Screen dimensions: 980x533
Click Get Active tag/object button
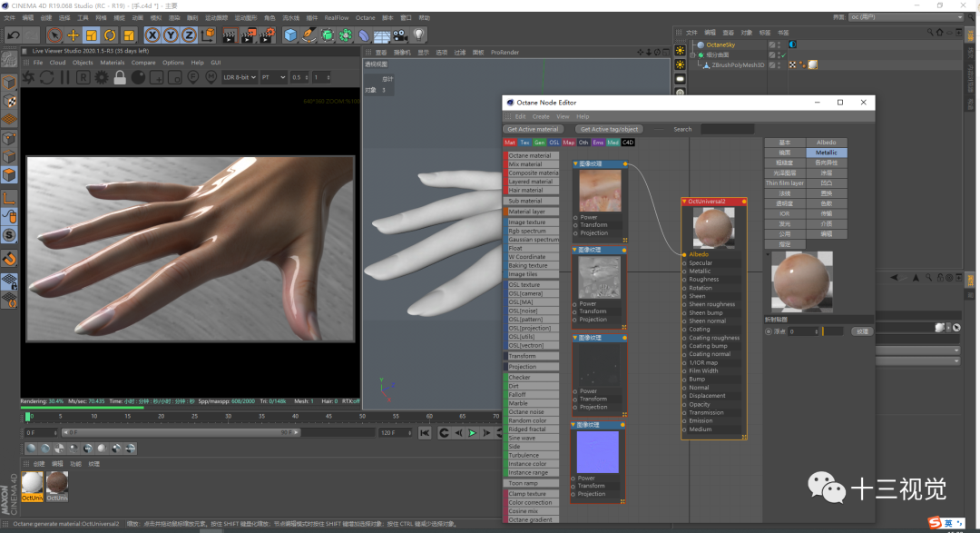[609, 130]
